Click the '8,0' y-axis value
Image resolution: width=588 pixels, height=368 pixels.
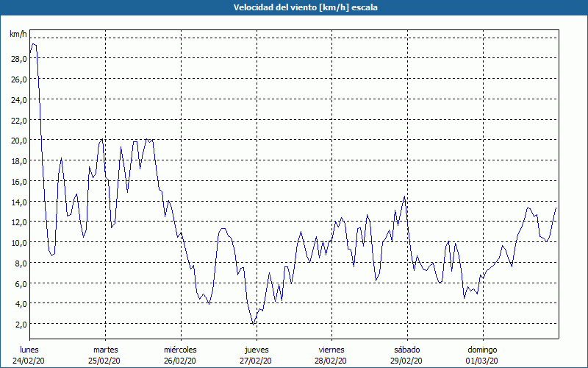pyautogui.click(x=21, y=263)
